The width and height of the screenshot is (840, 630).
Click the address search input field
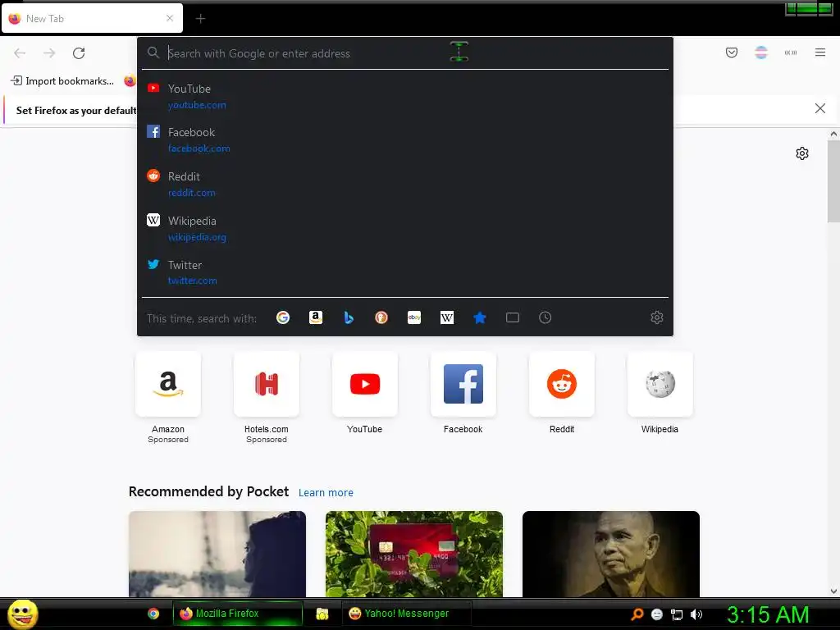405,53
